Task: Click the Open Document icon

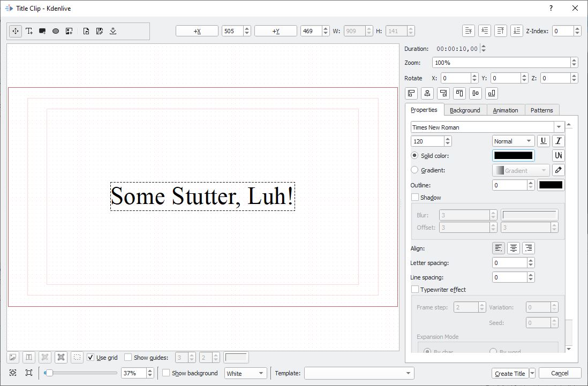Action: click(x=86, y=31)
